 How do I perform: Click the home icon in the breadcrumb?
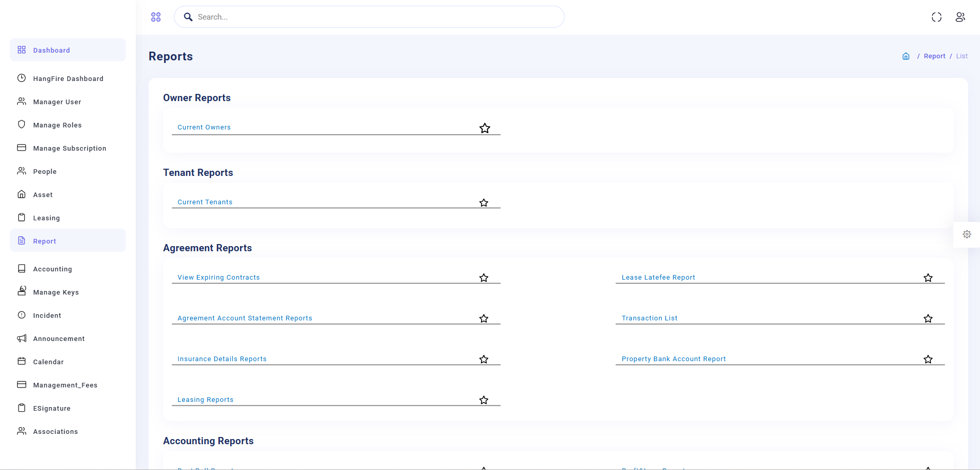pos(906,56)
